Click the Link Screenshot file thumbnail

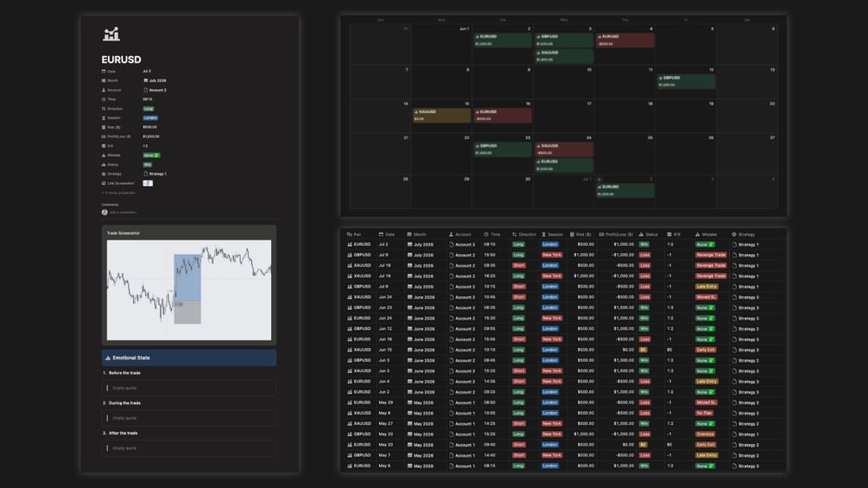click(148, 183)
